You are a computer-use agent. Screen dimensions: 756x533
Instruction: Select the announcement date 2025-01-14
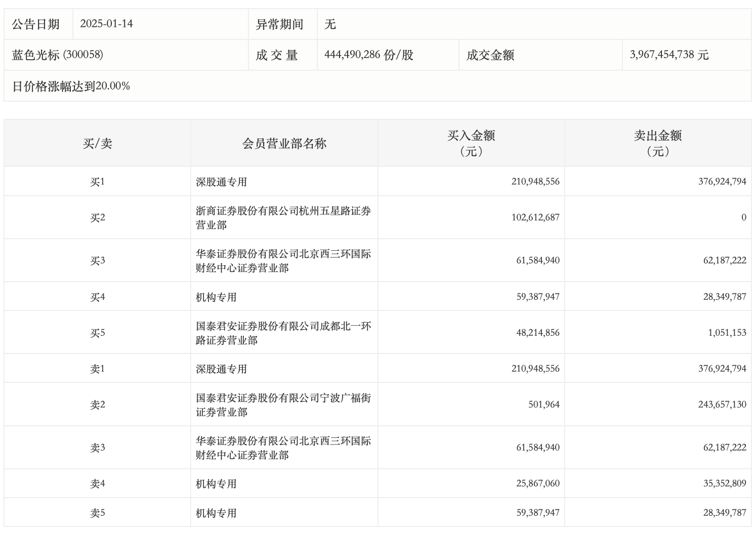[x=106, y=24]
